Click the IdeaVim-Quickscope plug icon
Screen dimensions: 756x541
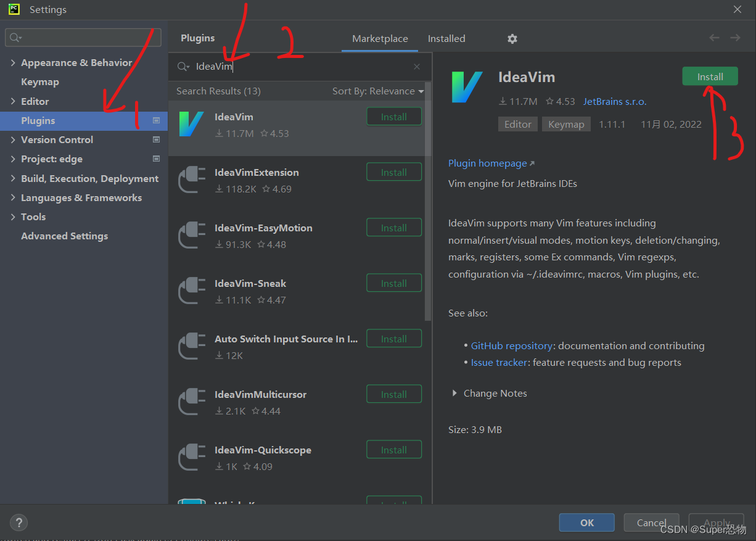[191, 458]
